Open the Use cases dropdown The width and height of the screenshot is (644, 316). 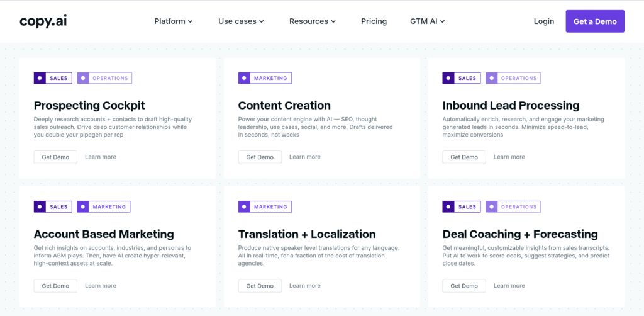coord(241,21)
